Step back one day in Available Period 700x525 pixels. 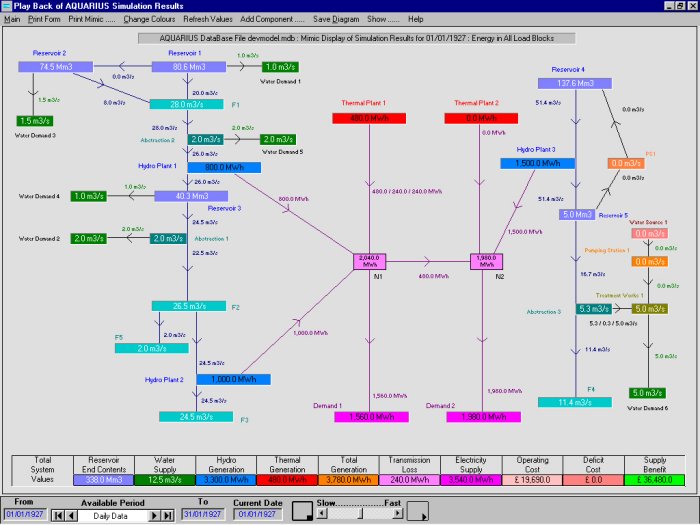71,515
